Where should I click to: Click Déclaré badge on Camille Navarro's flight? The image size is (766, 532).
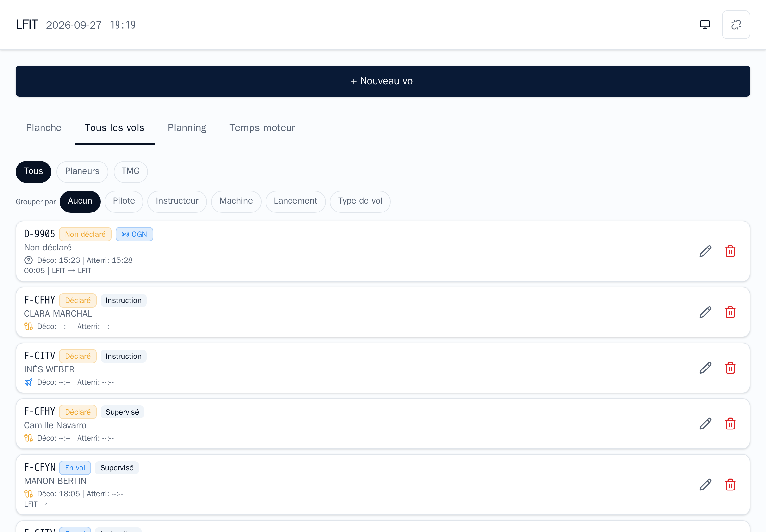click(78, 412)
